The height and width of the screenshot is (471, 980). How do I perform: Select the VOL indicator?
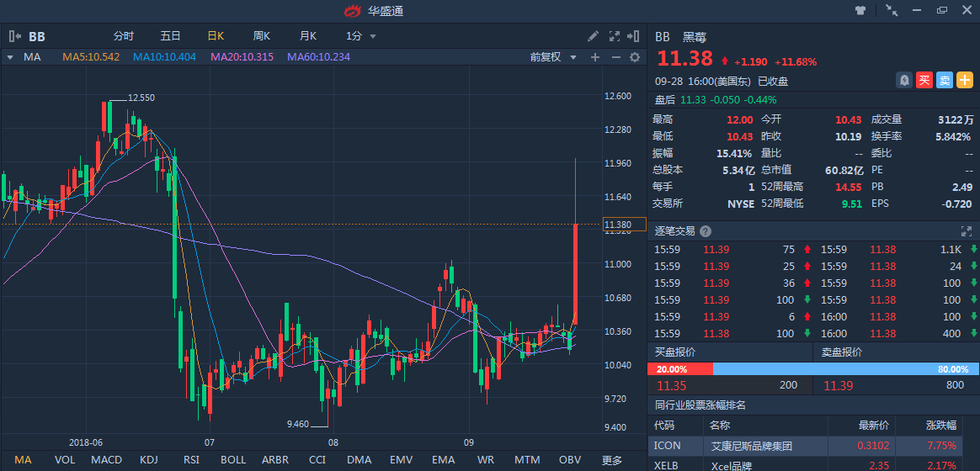(x=64, y=460)
